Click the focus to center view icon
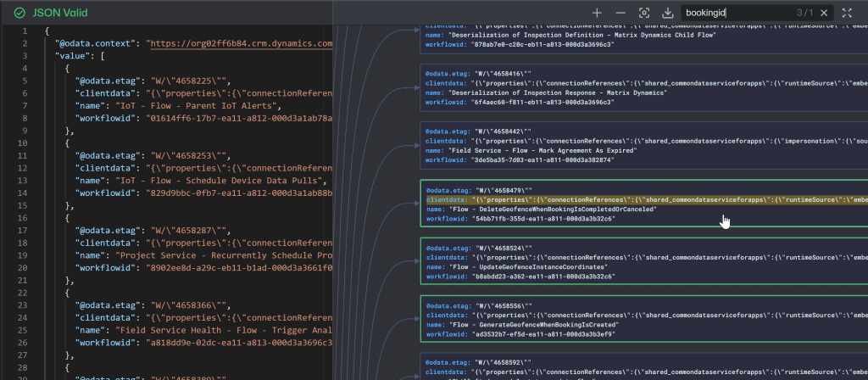This screenshot has height=380, width=868. pos(644,13)
